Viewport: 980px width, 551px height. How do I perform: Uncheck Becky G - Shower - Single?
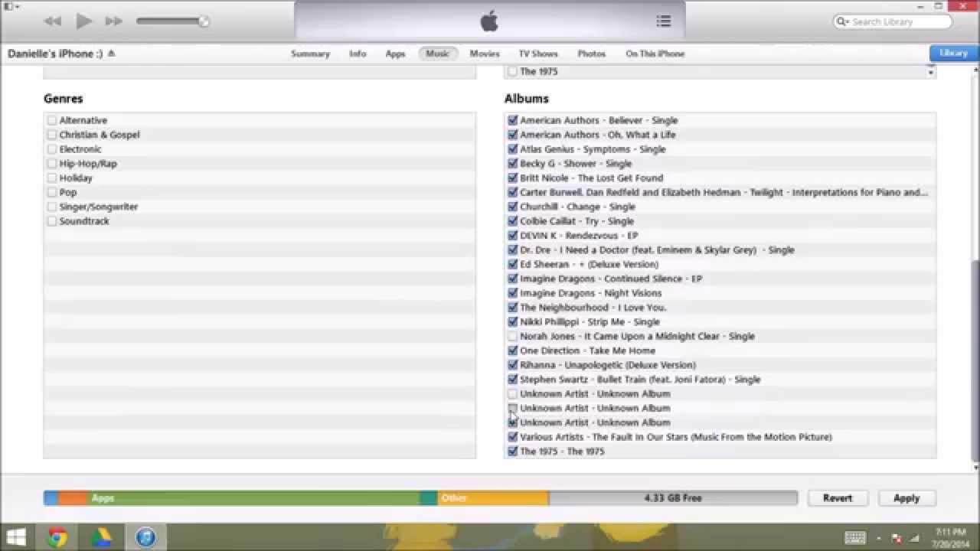[x=513, y=164]
